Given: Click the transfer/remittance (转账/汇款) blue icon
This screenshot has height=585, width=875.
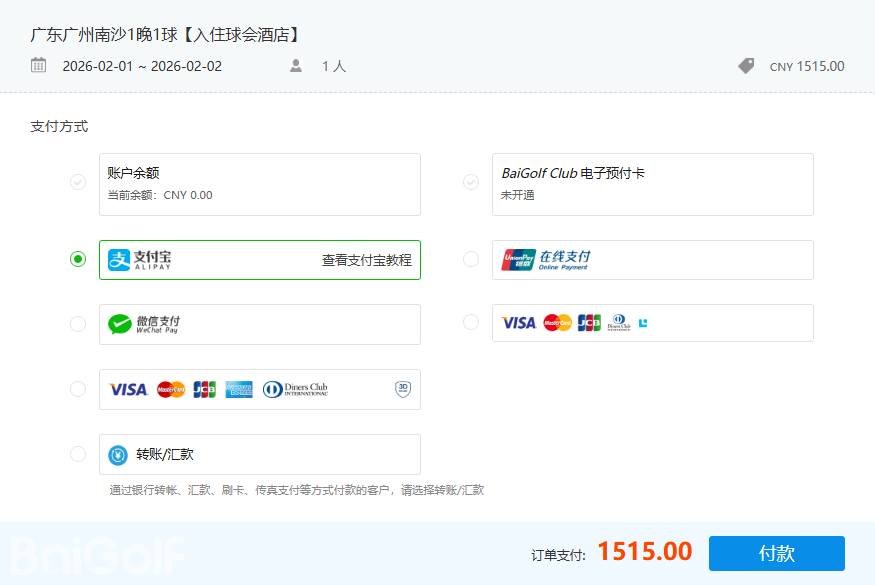Looking at the screenshot, I should (x=118, y=455).
